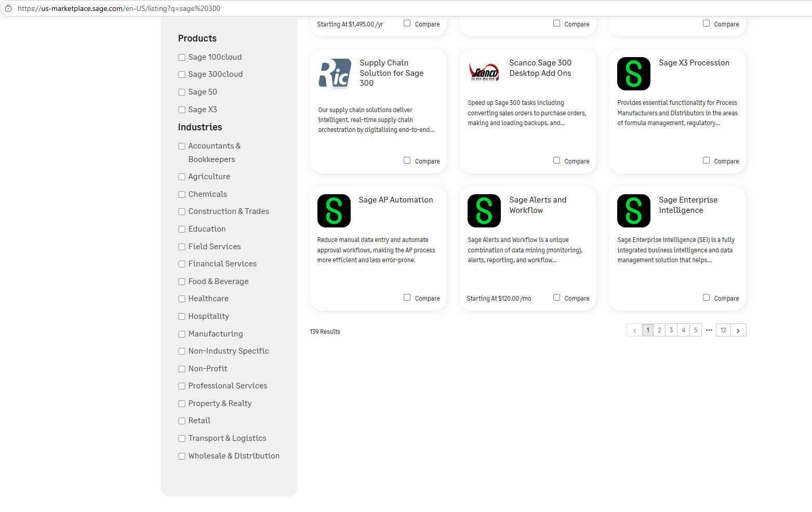Jump to results page 4
The width and height of the screenshot is (812, 512).
coord(684,330)
